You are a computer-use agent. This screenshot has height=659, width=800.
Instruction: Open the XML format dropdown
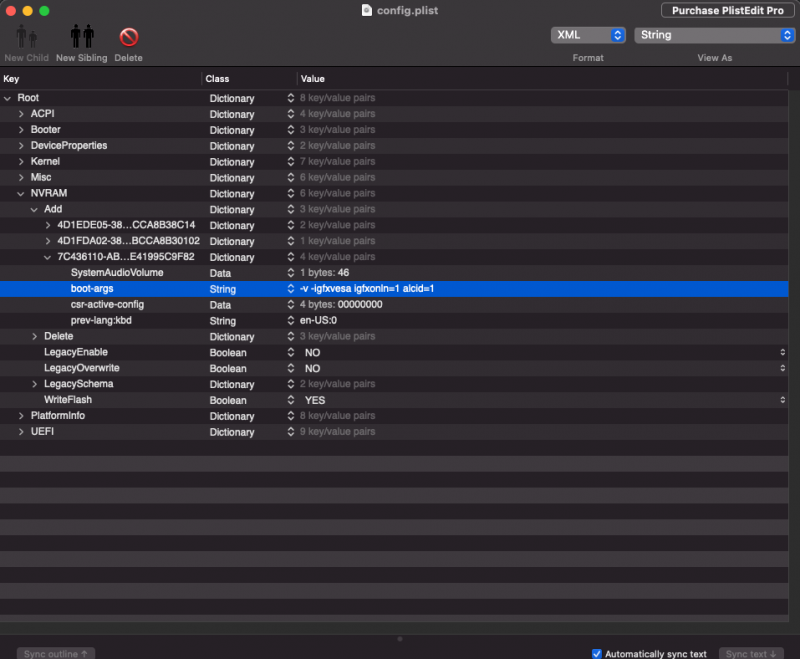(x=588, y=35)
